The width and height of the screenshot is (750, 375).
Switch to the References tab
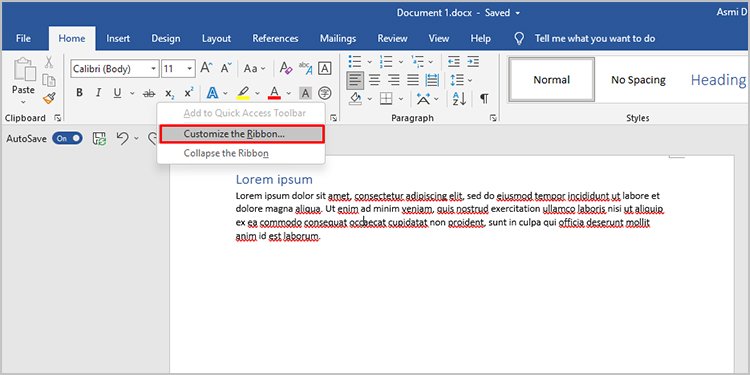click(x=276, y=39)
